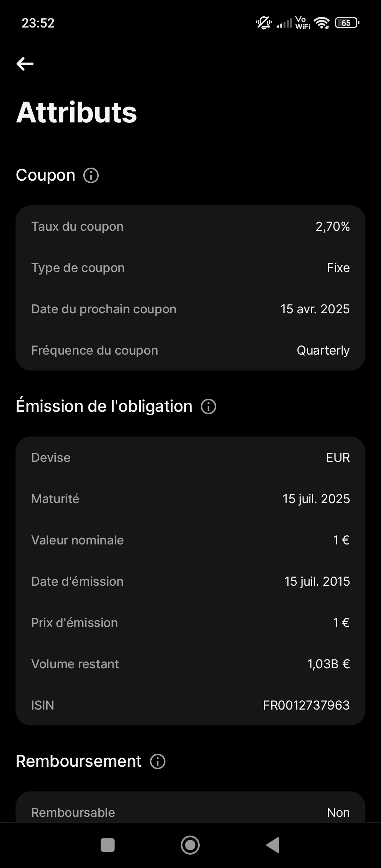Tap the Attributs page title
Image resolution: width=381 pixels, height=868 pixels.
[x=77, y=112]
